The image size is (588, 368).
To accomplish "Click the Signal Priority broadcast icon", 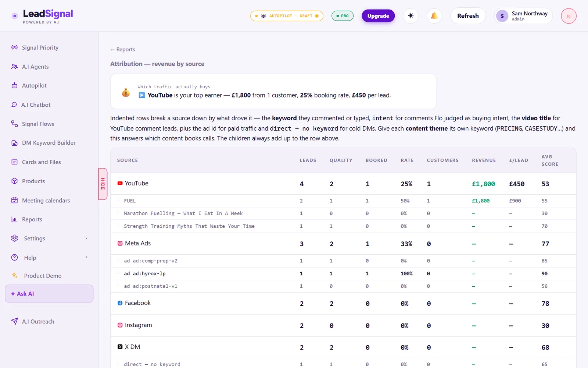I will [14, 47].
